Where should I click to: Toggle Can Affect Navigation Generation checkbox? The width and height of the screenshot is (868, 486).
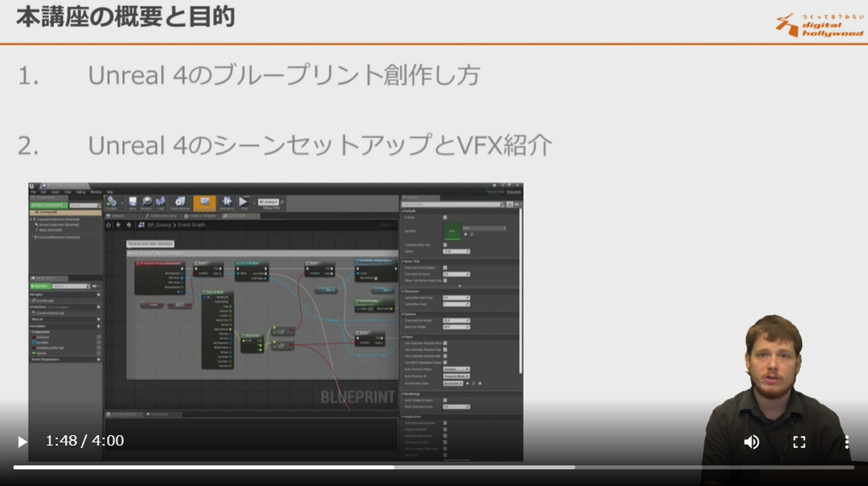point(445,362)
